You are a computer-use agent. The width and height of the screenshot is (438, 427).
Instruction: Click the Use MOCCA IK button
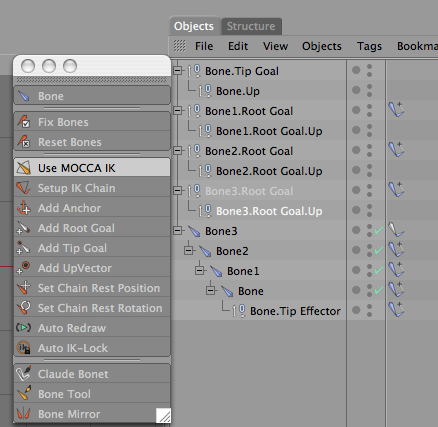(92, 168)
